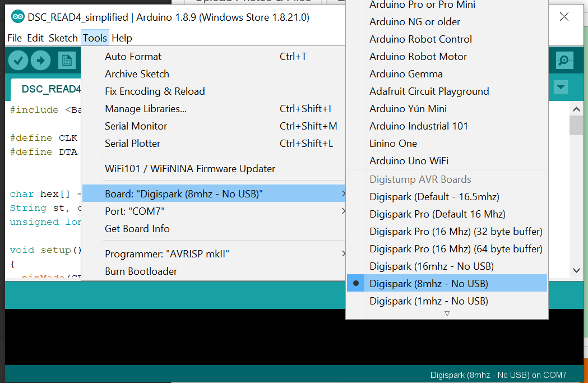Screen dimensions: 588x383
Task: Click status text "Digispark (8mhz - No USB) on COM7"
Action: coord(498,375)
